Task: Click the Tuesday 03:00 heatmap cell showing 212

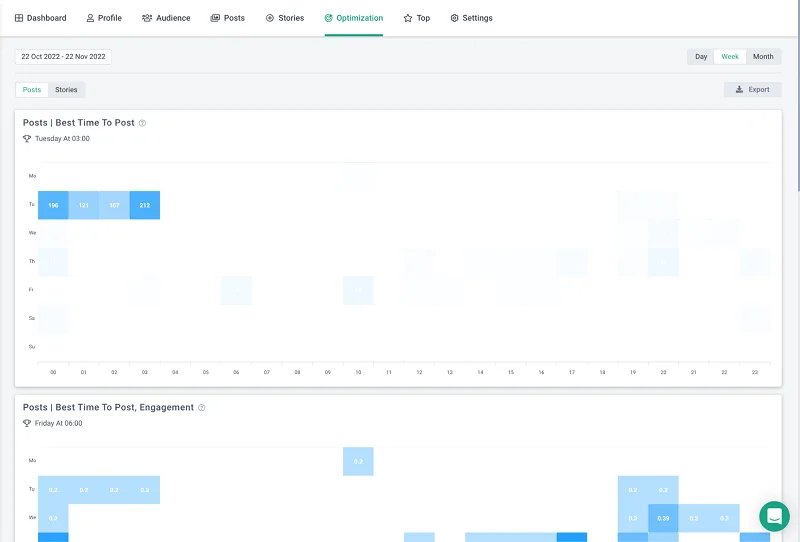Action: [145, 205]
